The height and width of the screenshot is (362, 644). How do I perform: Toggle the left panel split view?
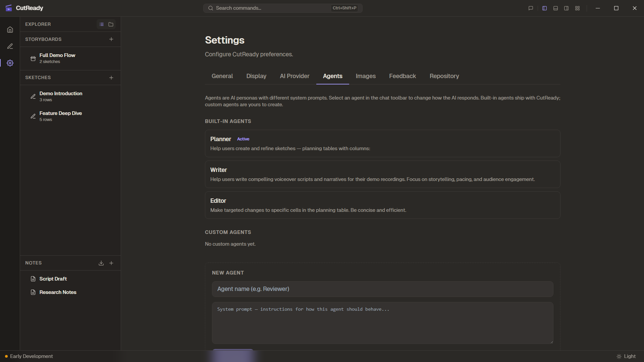tap(544, 8)
